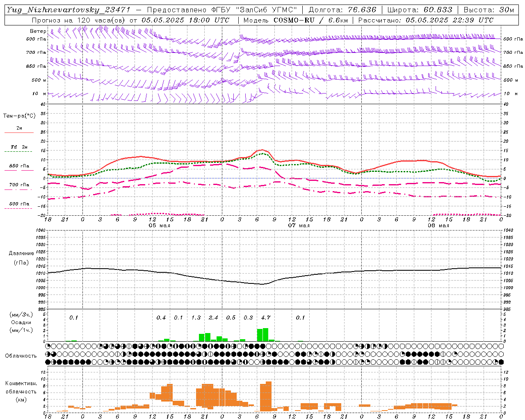This screenshot has height=420, width=525.
Task: Click the model name COSMO-RU / 6.6км
Action: pos(311,20)
